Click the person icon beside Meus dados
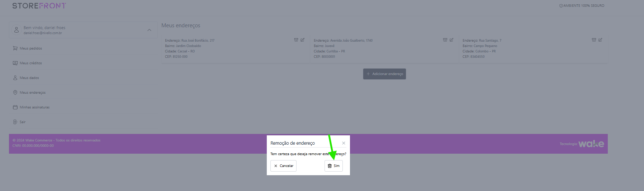 pyautogui.click(x=15, y=78)
